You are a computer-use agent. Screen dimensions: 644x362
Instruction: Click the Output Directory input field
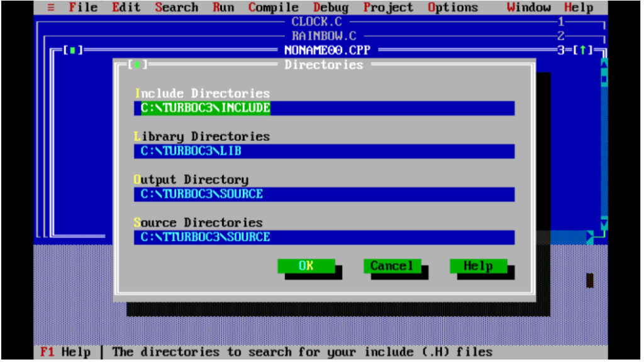pos(327,194)
